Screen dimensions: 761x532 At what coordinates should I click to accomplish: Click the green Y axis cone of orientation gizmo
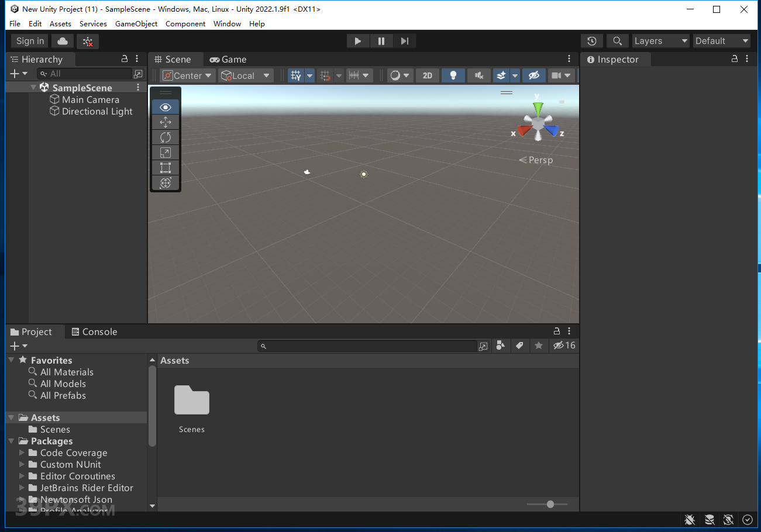coord(538,109)
